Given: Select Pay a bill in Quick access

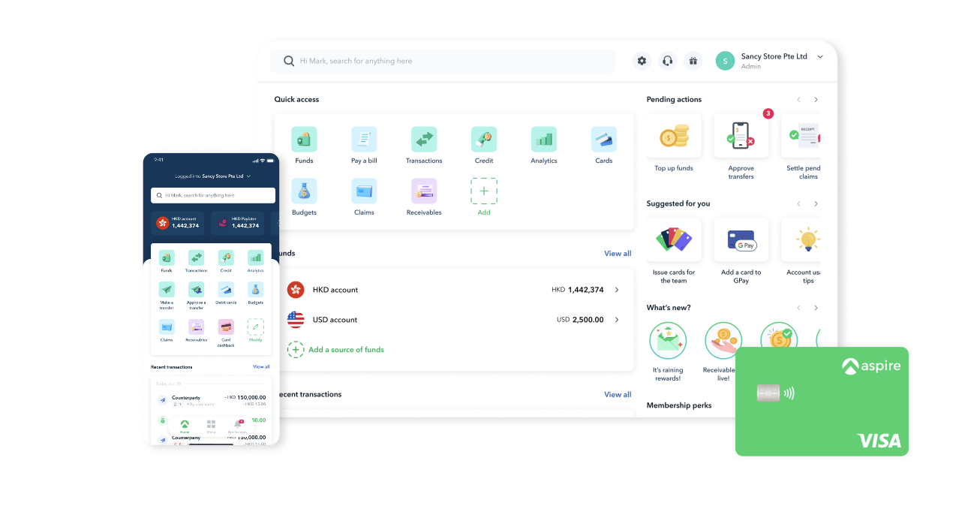Looking at the screenshot, I should click(364, 145).
